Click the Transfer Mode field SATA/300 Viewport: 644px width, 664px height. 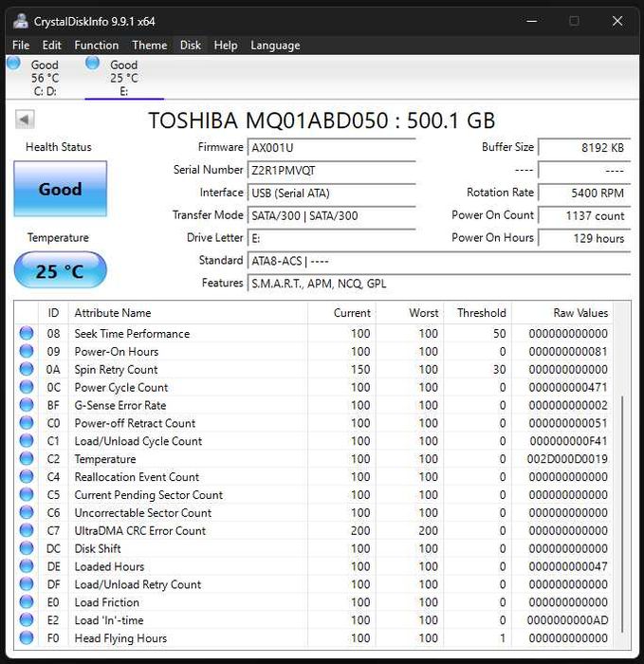tap(332, 215)
